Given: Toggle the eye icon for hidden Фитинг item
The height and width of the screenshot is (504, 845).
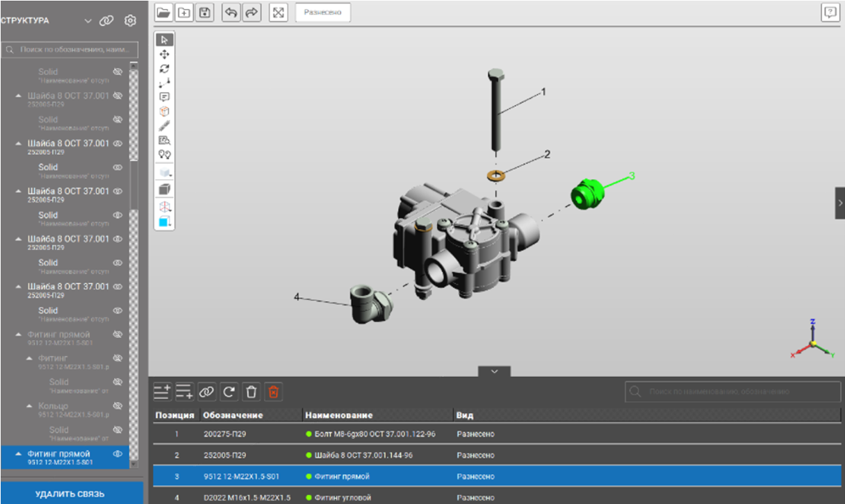Looking at the screenshot, I should click(x=117, y=358).
